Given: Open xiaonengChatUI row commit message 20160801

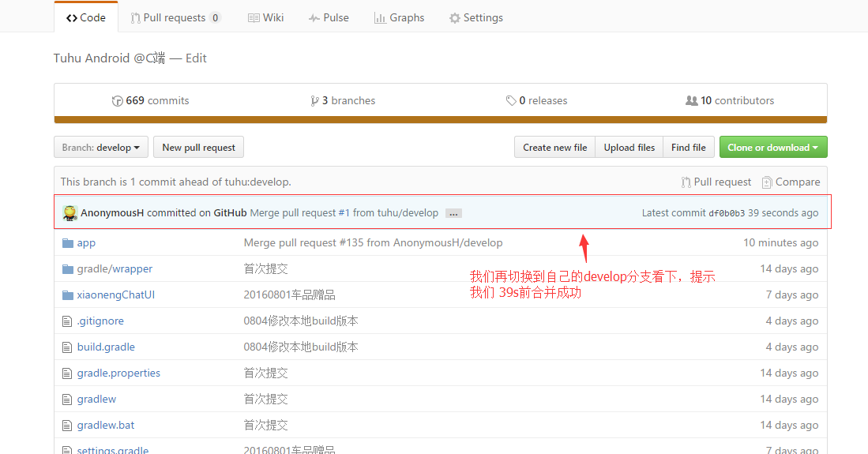Looking at the screenshot, I should tap(290, 295).
